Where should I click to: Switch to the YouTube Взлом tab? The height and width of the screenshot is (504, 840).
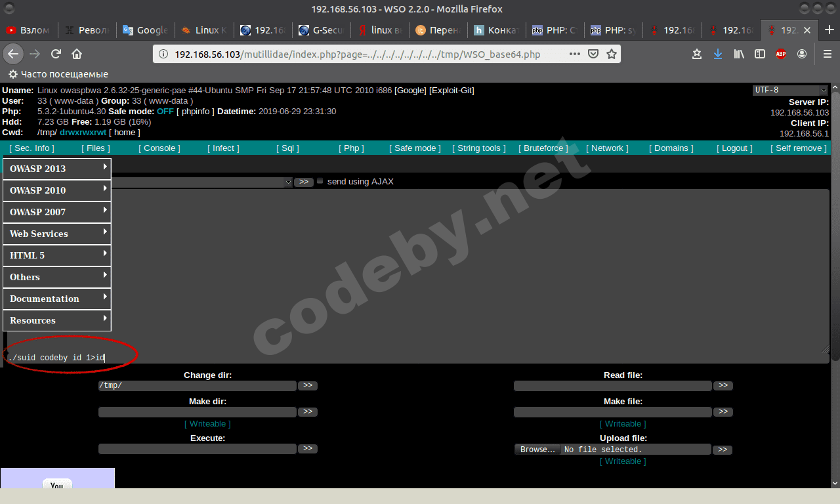click(30, 30)
